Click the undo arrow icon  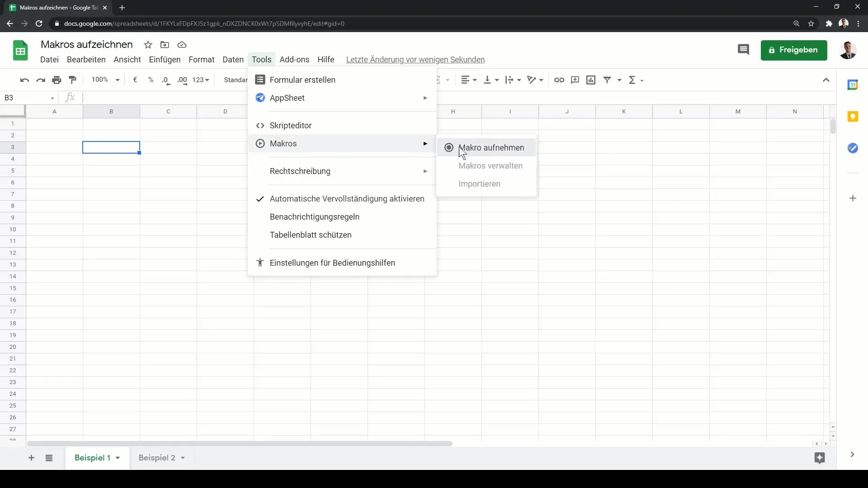(24, 80)
